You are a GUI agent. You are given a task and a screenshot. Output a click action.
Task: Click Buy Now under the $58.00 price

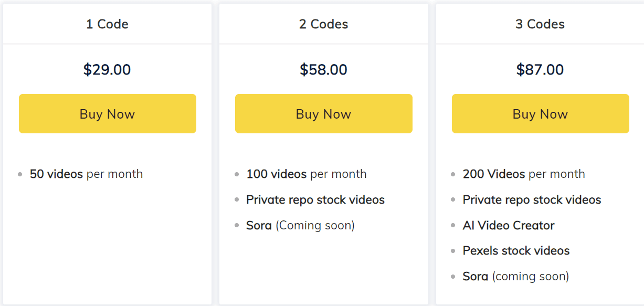323,113
